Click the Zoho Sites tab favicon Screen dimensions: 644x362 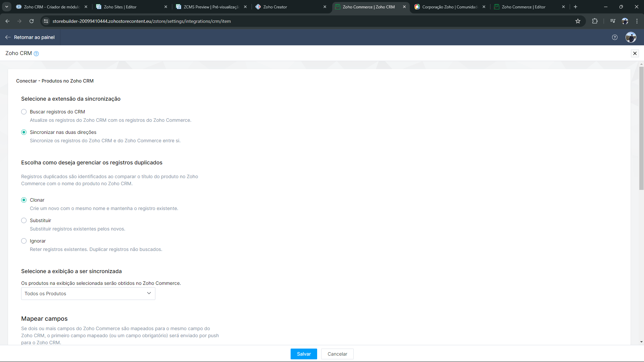[99, 7]
